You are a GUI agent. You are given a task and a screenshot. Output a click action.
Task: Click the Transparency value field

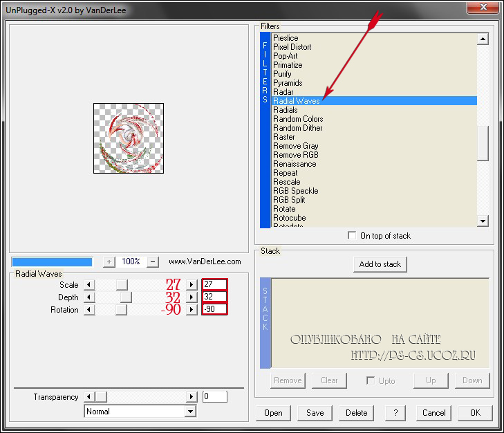click(x=215, y=396)
